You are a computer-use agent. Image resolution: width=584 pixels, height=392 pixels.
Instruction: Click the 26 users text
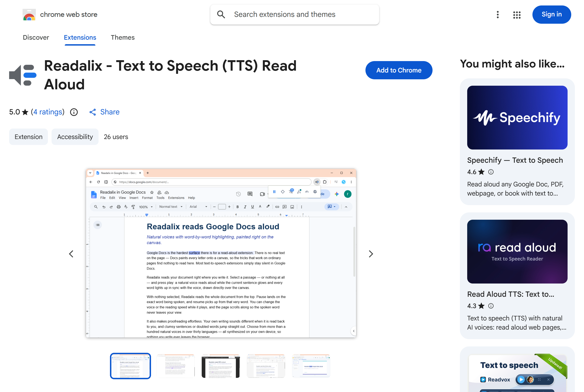tap(116, 137)
